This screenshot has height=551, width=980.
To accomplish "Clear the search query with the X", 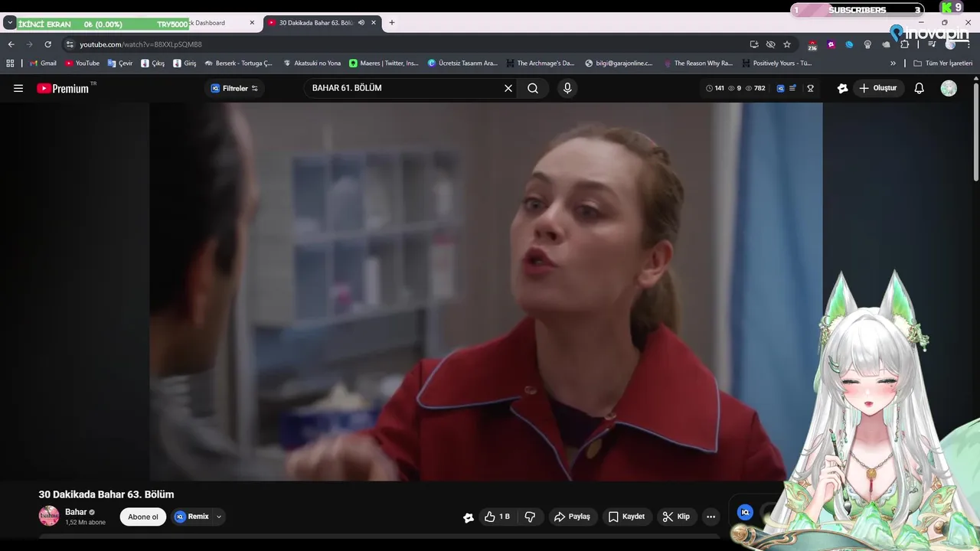I will [x=508, y=88].
